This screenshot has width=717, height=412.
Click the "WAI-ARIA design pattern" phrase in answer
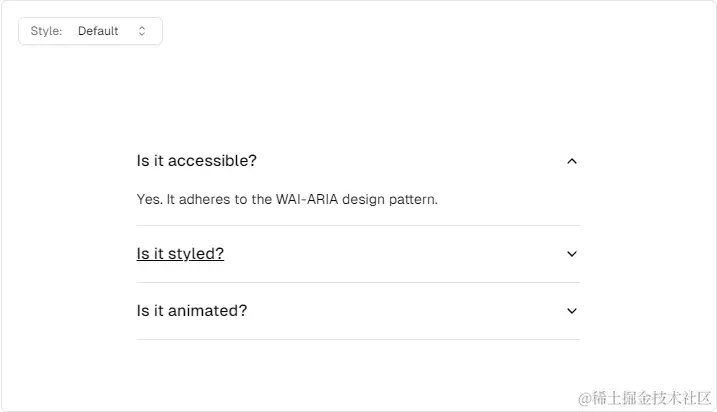pos(357,199)
